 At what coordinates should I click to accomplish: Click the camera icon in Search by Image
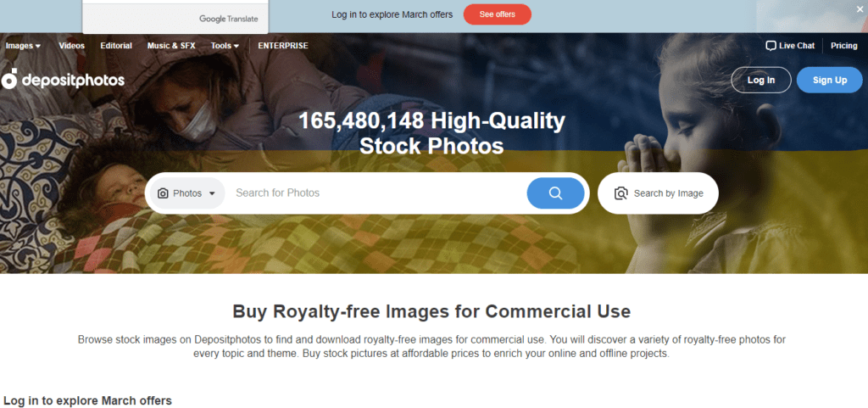[621, 193]
